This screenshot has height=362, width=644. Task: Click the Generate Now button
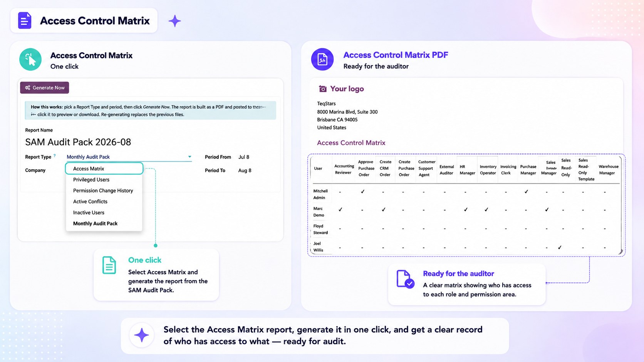click(x=45, y=88)
